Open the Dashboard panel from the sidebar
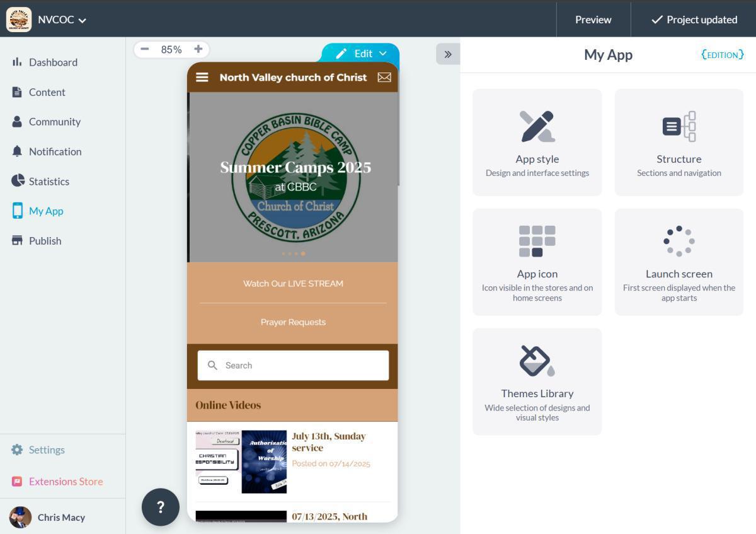This screenshot has width=756, height=534. (x=53, y=62)
